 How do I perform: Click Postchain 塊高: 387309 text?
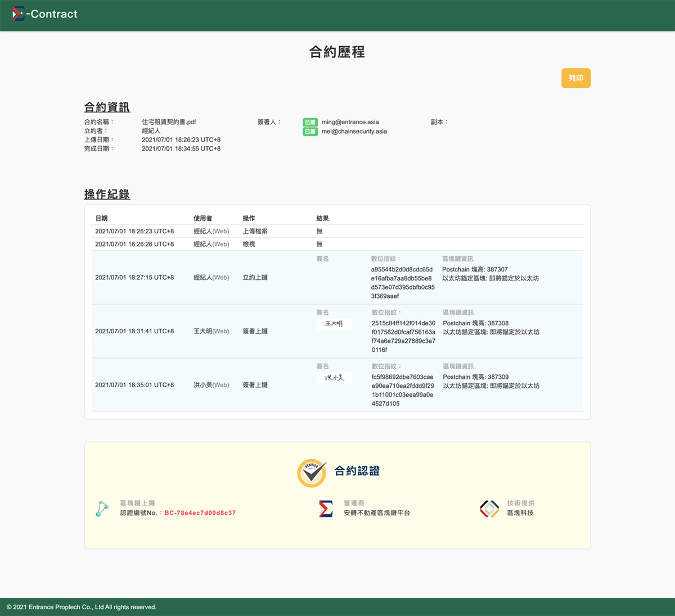coord(475,377)
